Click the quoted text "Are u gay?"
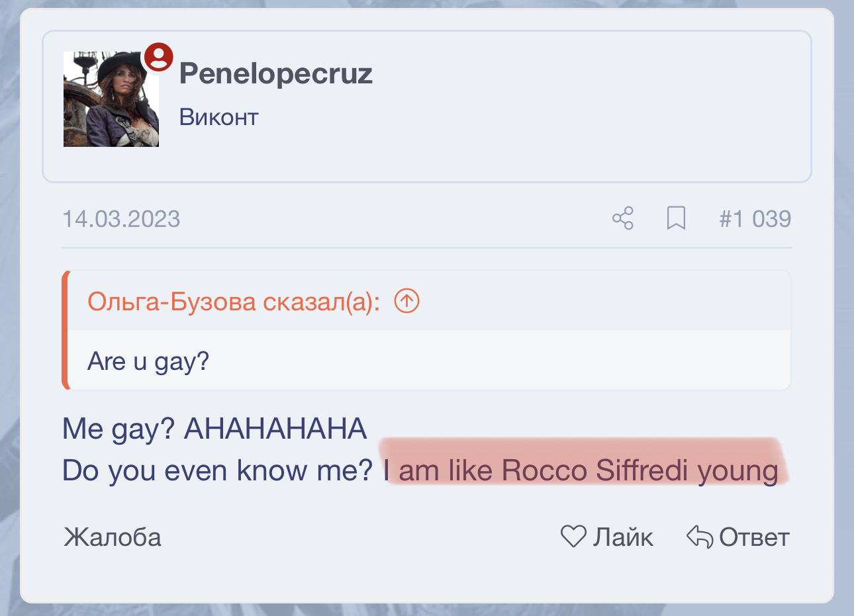The image size is (854, 616). pos(148,361)
